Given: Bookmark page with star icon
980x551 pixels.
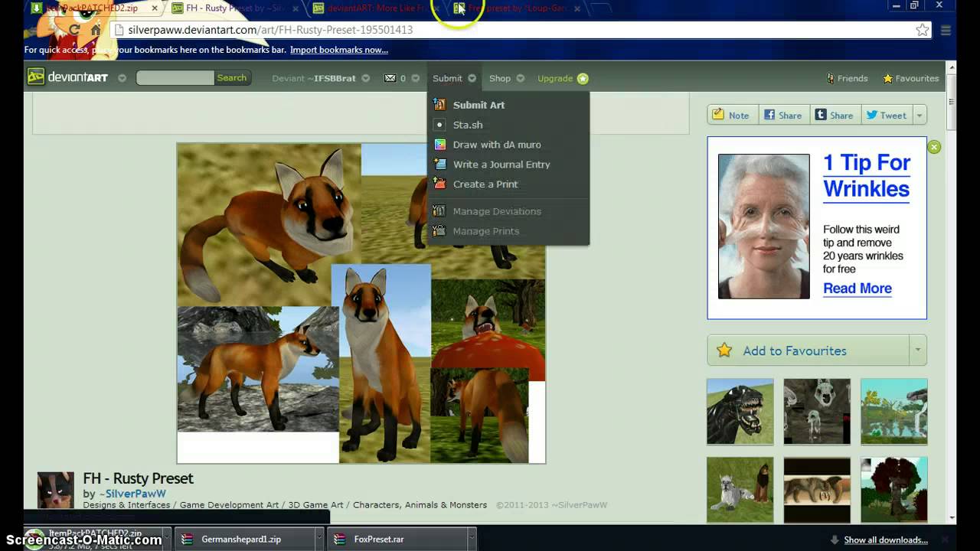Looking at the screenshot, I should click(923, 30).
